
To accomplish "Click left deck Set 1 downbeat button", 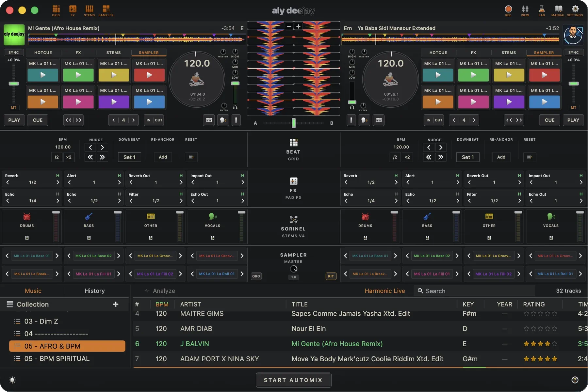I will point(129,157).
